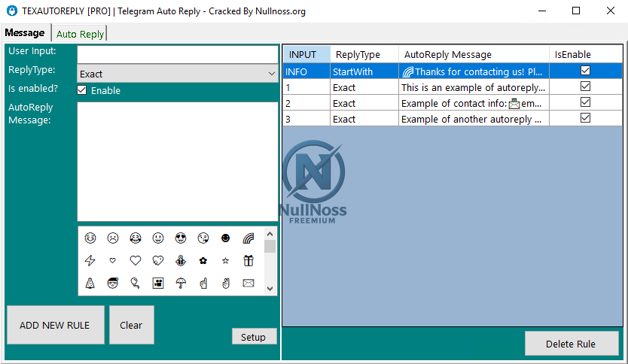Viewport: 628px width, 364px height.
Task: Insert the small heart emoji
Action: (112, 261)
